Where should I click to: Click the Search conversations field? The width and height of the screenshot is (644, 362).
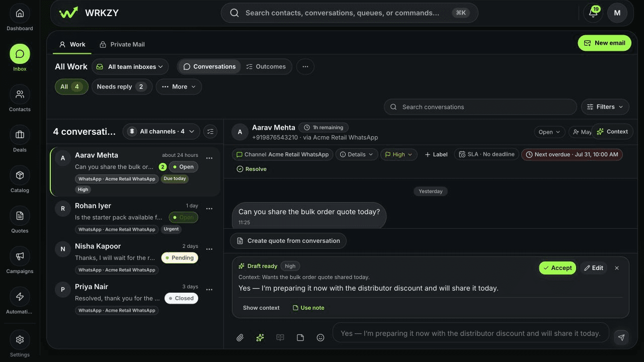(480, 107)
